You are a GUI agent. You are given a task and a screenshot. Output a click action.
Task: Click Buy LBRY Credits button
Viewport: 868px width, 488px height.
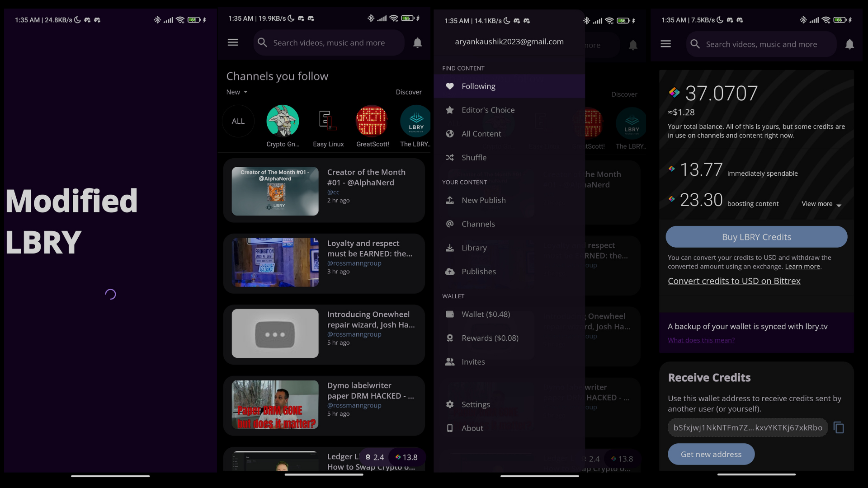756,237
